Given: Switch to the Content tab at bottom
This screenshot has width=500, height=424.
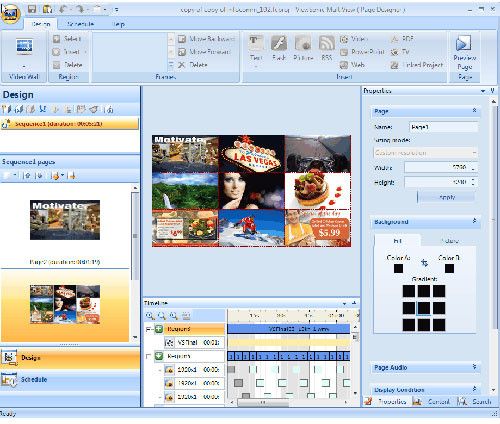Looking at the screenshot, I should (432, 402).
